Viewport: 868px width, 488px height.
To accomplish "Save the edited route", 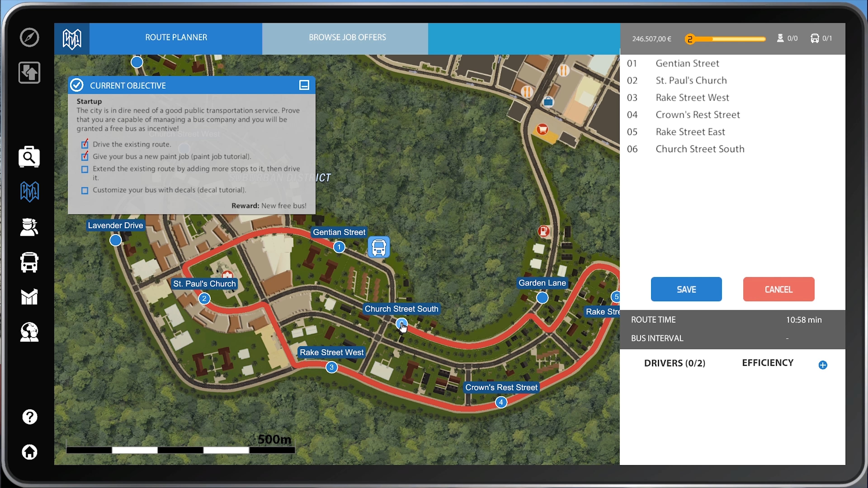I will [686, 289].
